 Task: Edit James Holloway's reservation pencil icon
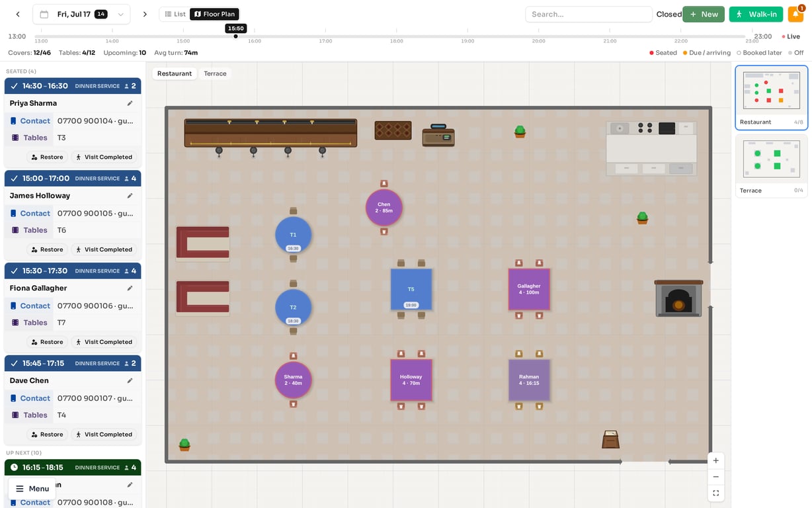(130, 196)
